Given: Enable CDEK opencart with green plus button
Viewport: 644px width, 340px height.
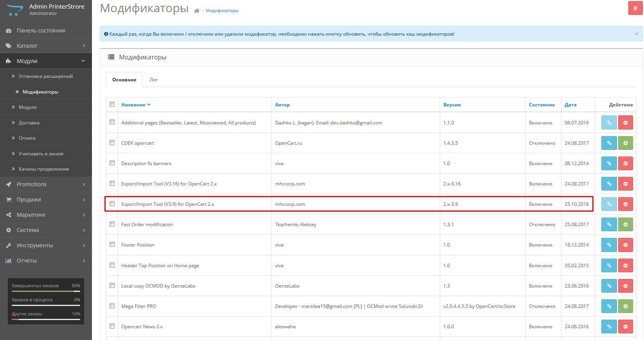Looking at the screenshot, I should (625, 143).
